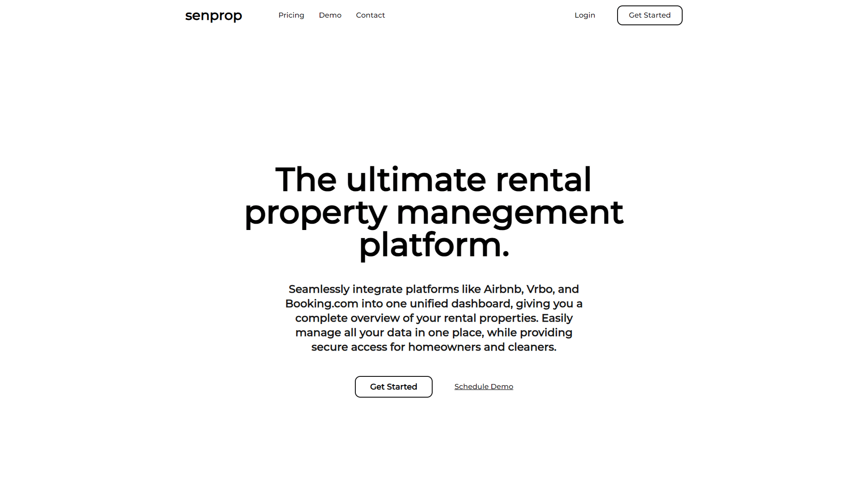Select the Pricing navigation link

(291, 15)
